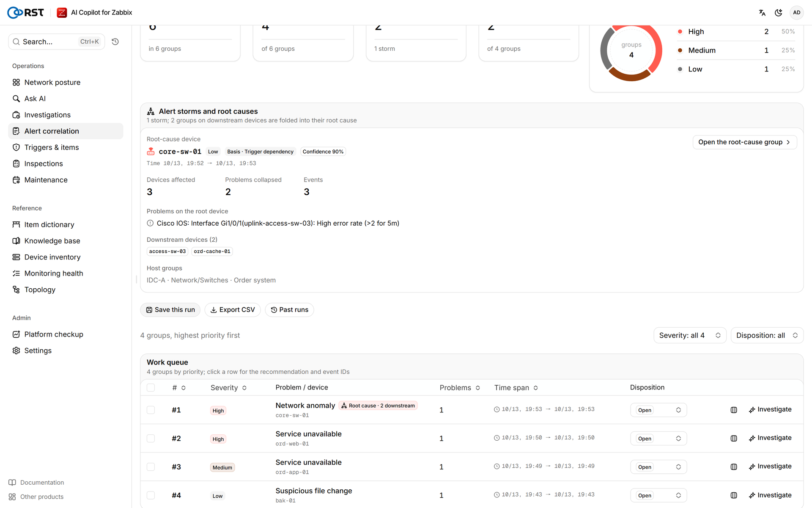The width and height of the screenshot is (812, 508).
Task: Open side panel icon for row #2
Action: 734,438
